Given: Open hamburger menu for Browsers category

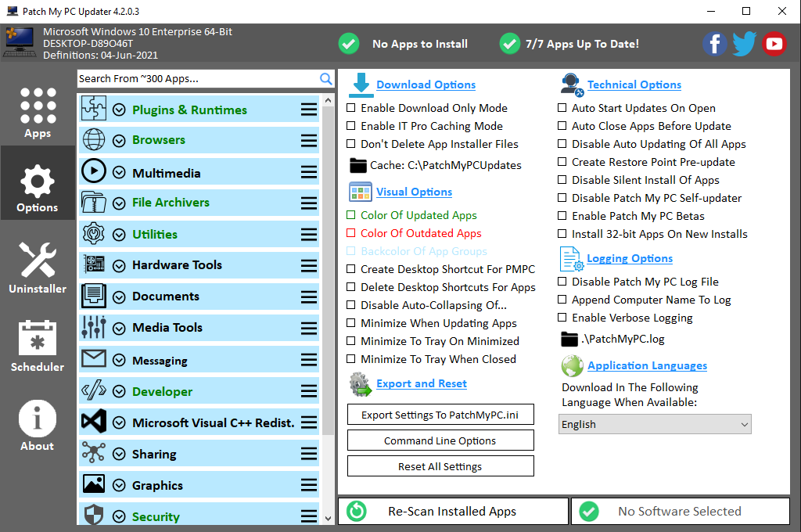Looking at the screenshot, I should click(309, 141).
